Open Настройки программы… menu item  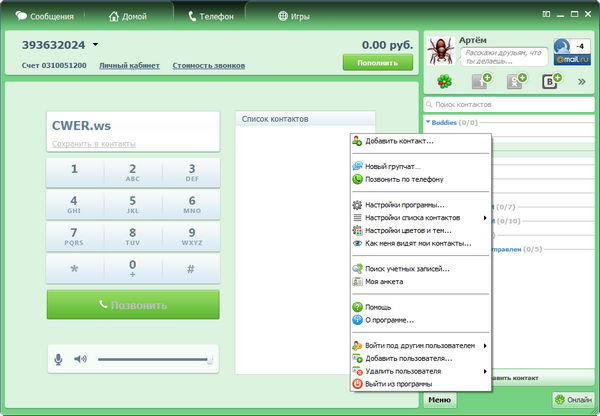click(x=421, y=205)
